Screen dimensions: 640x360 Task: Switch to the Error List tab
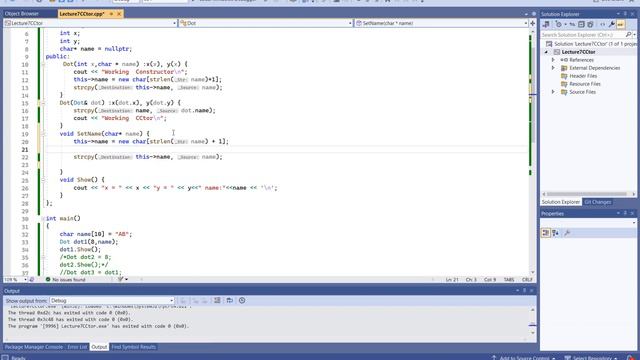click(77, 347)
